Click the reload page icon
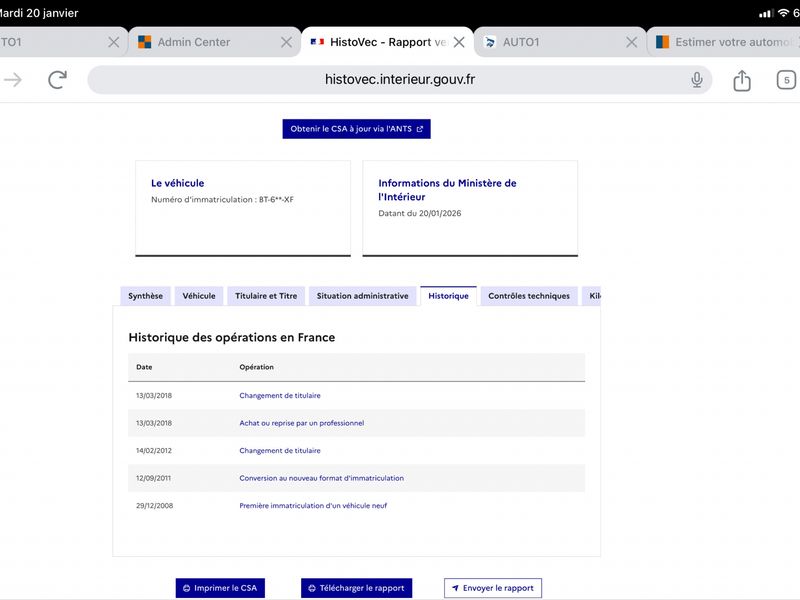This screenshot has width=800, height=600. (x=58, y=80)
